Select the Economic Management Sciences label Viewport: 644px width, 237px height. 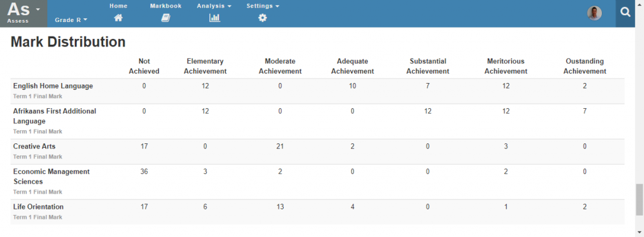[x=52, y=177]
